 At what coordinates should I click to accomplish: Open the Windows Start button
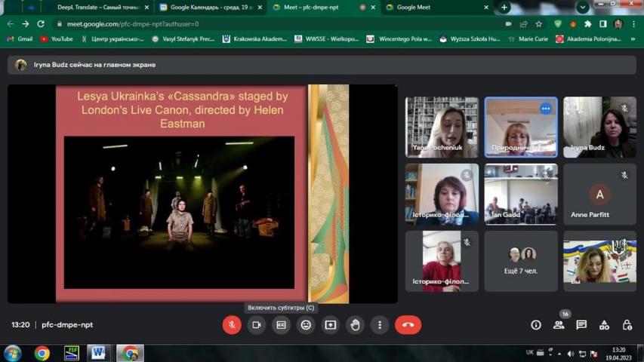(13, 354)
